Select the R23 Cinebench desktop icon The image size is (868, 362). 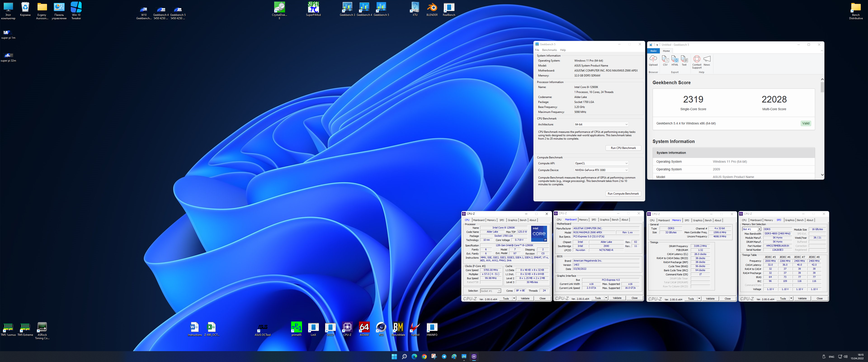tap(381, 329)
